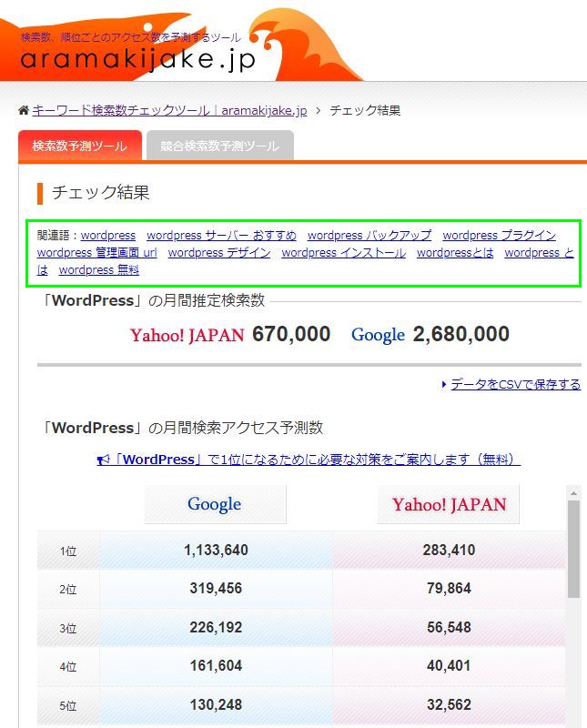This screenshot has height=728, width=587.
Task: Click the home icon in the breadcrumb
Action: tap(24, 110)
